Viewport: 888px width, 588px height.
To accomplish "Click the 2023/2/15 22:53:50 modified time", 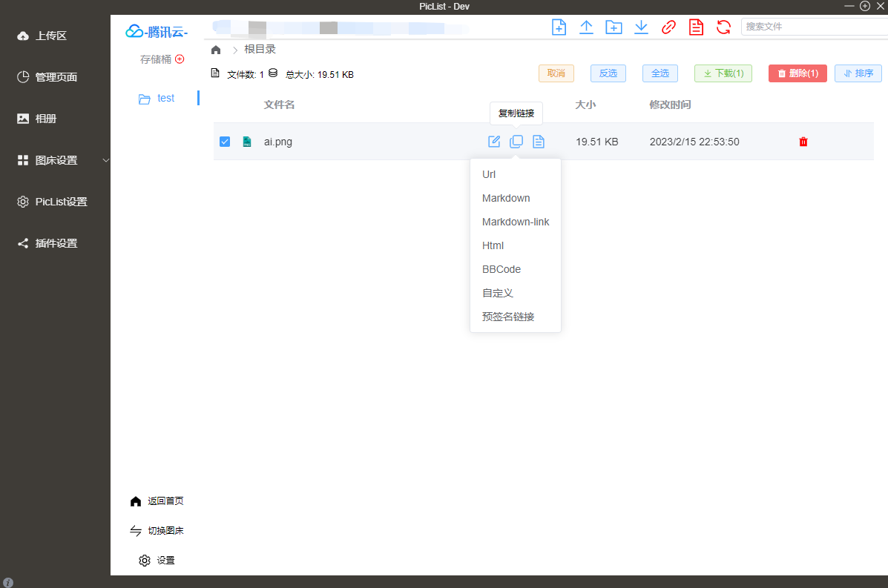I will coord(694,142).
